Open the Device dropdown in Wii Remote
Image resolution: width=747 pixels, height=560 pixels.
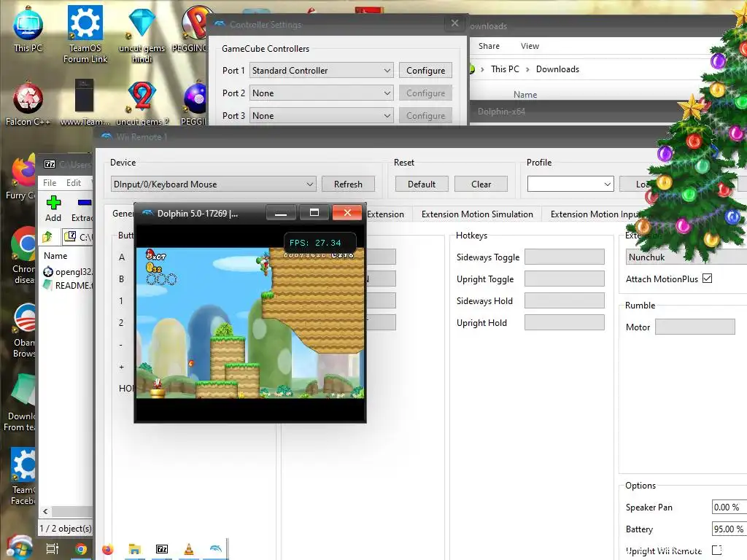tap(214, 184)
